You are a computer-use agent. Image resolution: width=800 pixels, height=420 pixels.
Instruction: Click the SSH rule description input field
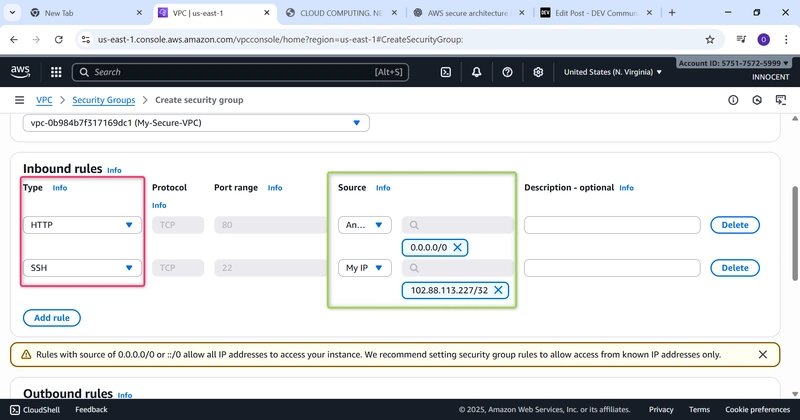tap(611, 268)
